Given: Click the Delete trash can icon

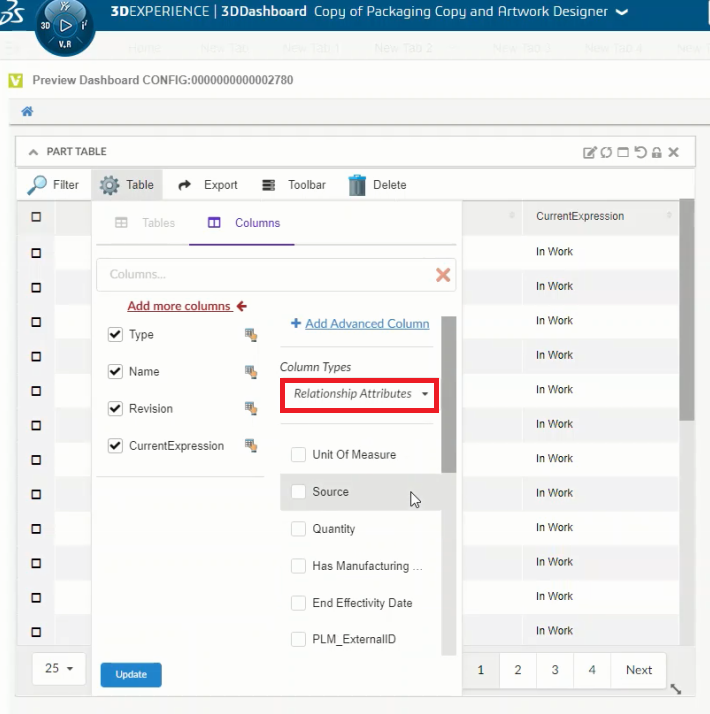Looking at the screenshot, I should (x=357, y=185).
